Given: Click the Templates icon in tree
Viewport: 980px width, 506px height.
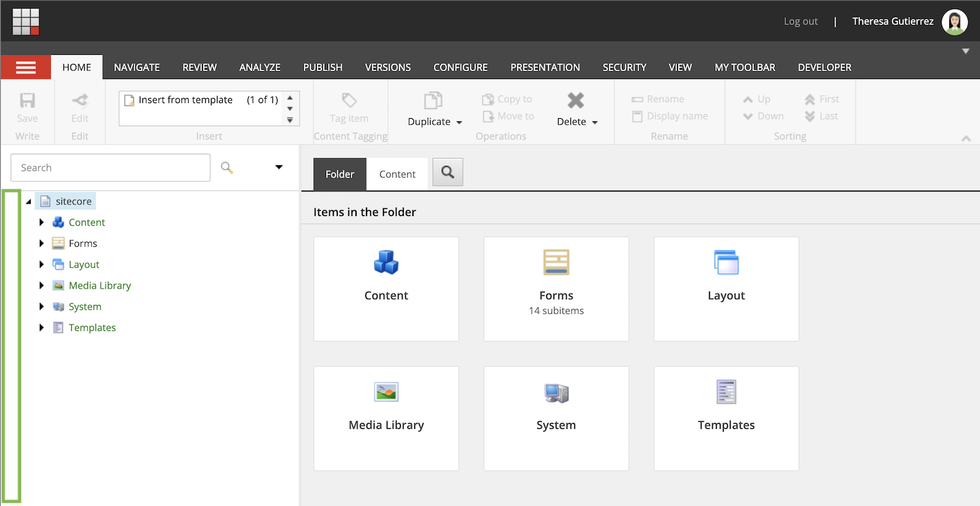Looking at the screenshot, I should (x=59, y=328).
